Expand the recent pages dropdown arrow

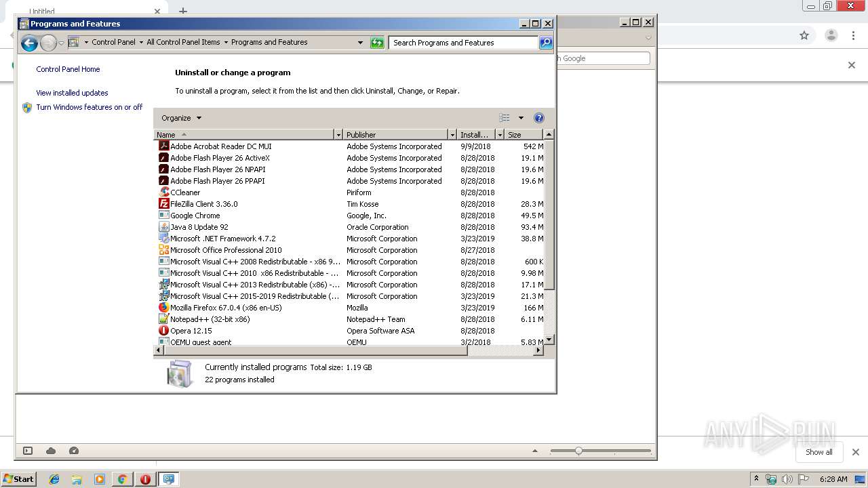click(61, 43)
